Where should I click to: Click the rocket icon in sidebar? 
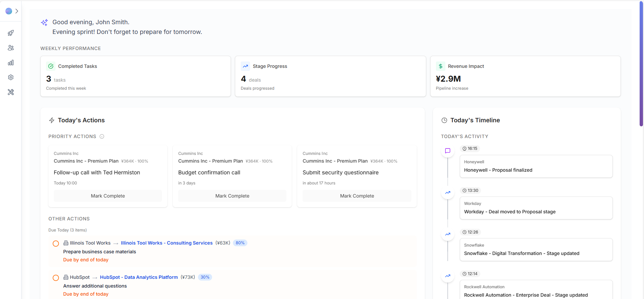pos(11,33)
